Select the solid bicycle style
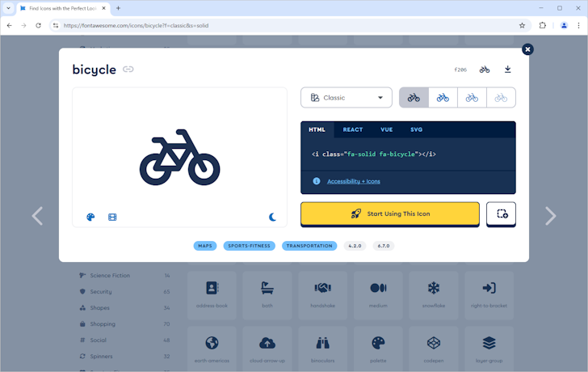 [414, 98]
